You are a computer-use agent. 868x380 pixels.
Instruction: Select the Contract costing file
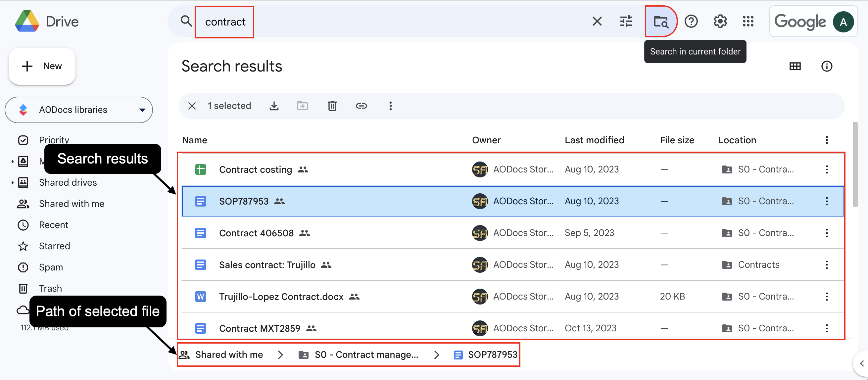click(513, 169)
